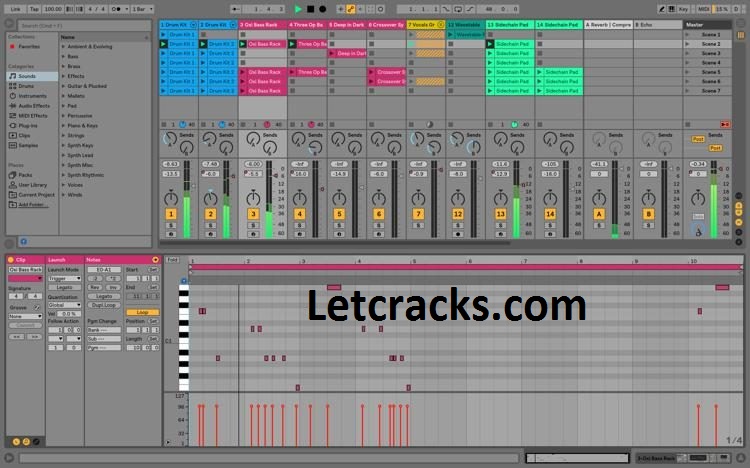The width and height of the screenshot is (750, 468).
Task: Enable the Key map mode button
Action: click(x=684, y=9)
